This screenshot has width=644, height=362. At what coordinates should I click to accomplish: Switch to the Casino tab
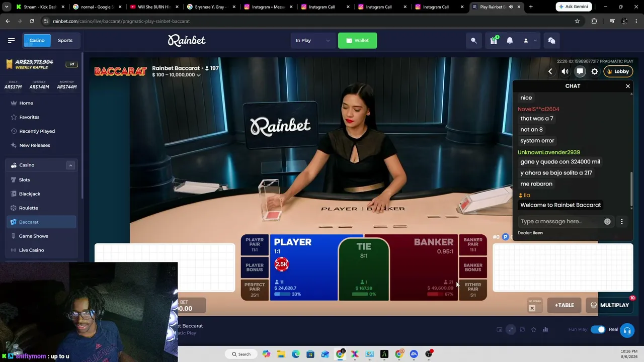37,40
